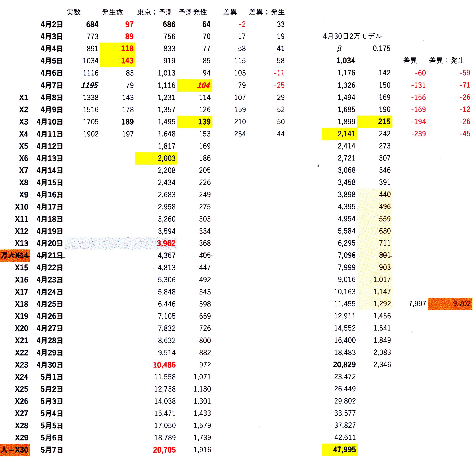The image size is (476, 457).
Task: Click the 5月7日 date cell
Action: (52, 450)
